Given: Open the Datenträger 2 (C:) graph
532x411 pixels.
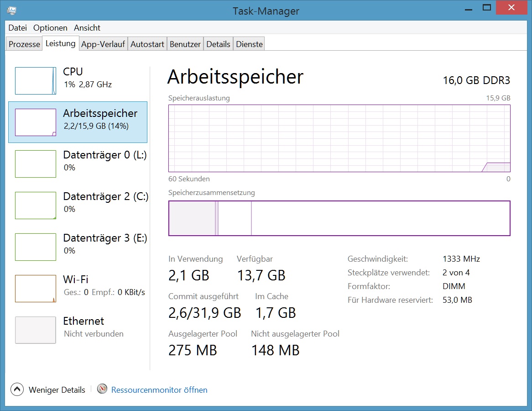Looking at the screenshot, I should [x=36, y=205].
